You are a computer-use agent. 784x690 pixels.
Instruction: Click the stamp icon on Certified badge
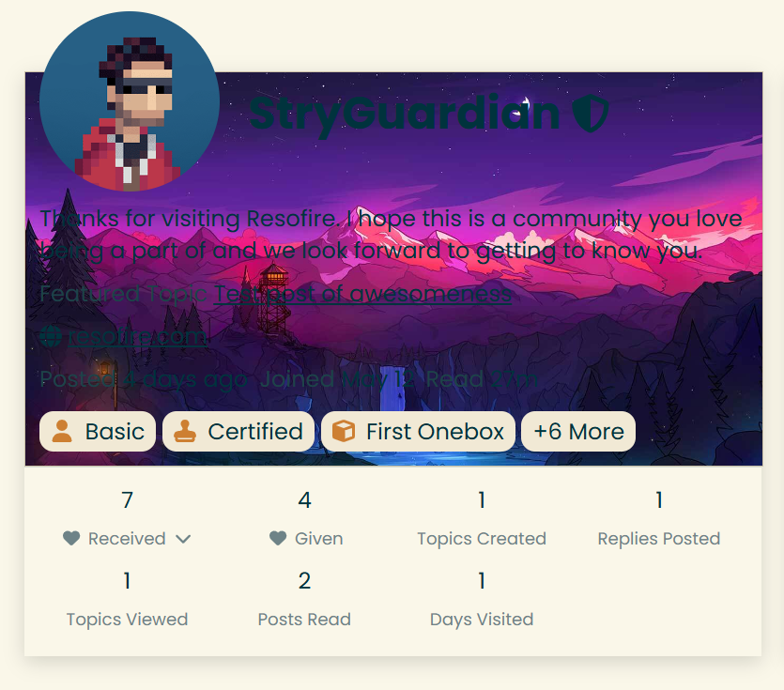click(x=185, y=432)
